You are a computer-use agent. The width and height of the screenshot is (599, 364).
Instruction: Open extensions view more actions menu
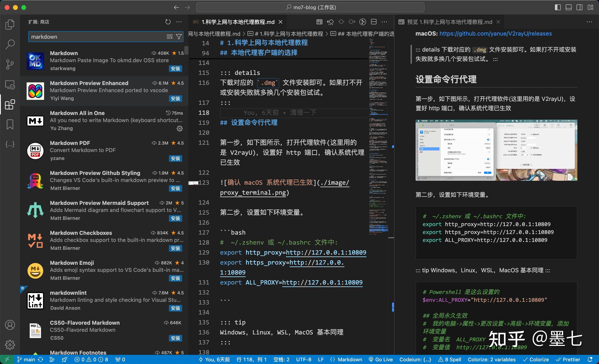click(179, 22)
